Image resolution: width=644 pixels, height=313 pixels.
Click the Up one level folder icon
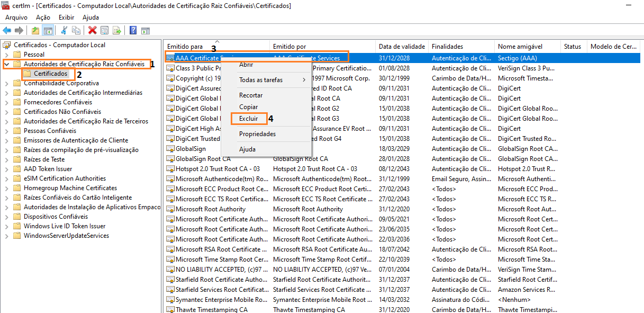tap(35, 30)
